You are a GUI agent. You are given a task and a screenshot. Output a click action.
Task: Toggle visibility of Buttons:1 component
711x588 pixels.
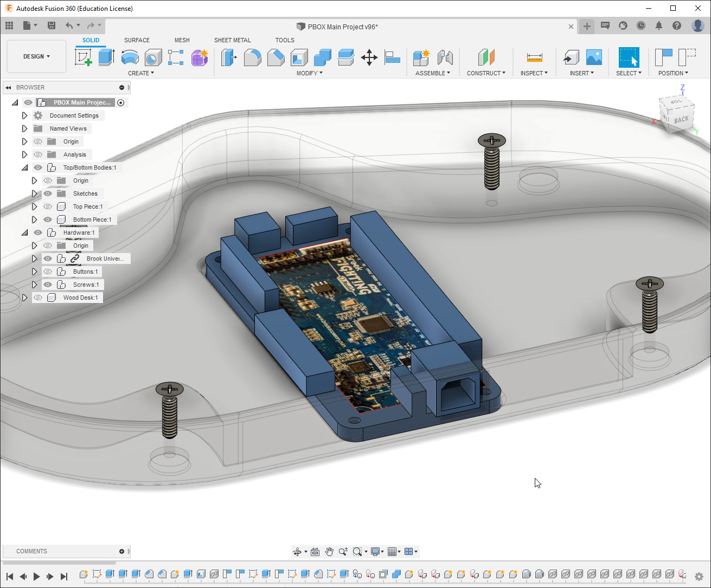[48, 272]
